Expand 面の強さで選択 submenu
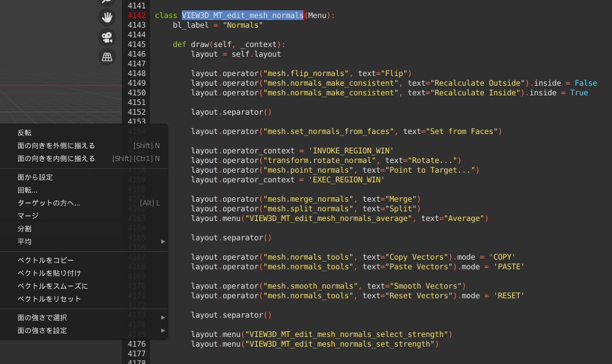612x364 pixels. [x=84, y=318]
